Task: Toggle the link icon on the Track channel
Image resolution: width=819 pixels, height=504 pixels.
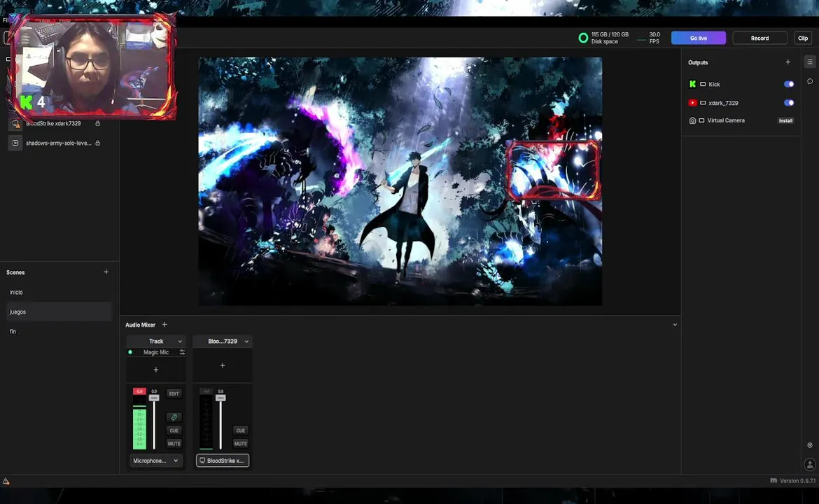Action: pyautogui.click(x=174, y=417)
